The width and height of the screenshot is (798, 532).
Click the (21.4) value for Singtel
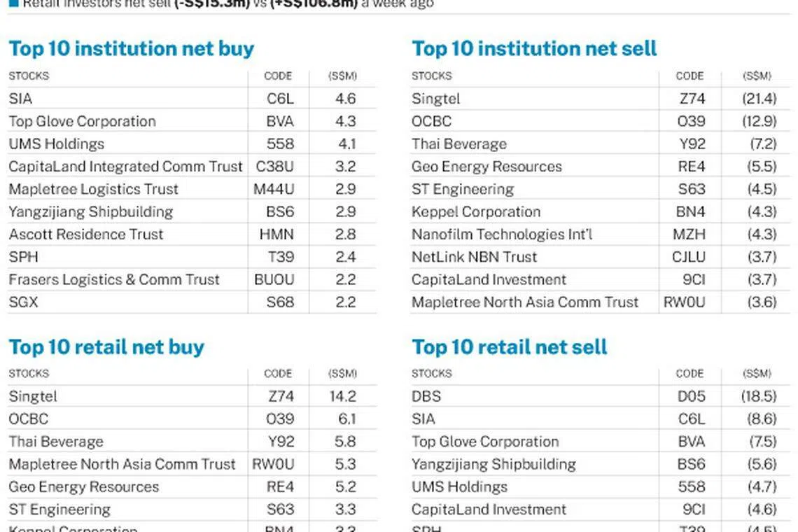(759, 99)
